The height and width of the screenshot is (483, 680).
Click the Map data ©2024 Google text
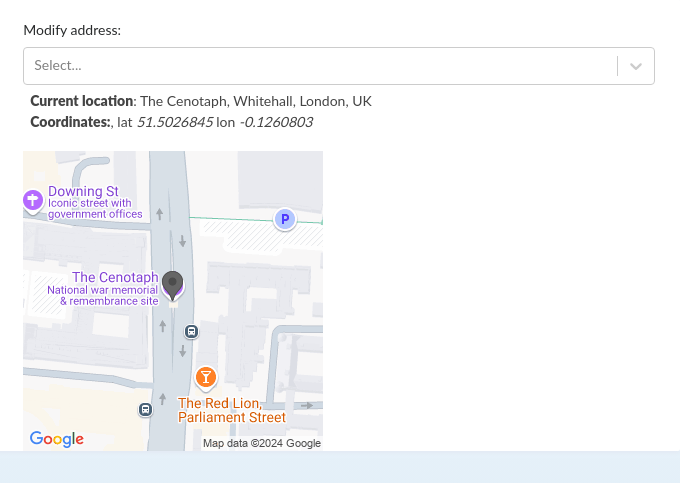coord(262,443)
